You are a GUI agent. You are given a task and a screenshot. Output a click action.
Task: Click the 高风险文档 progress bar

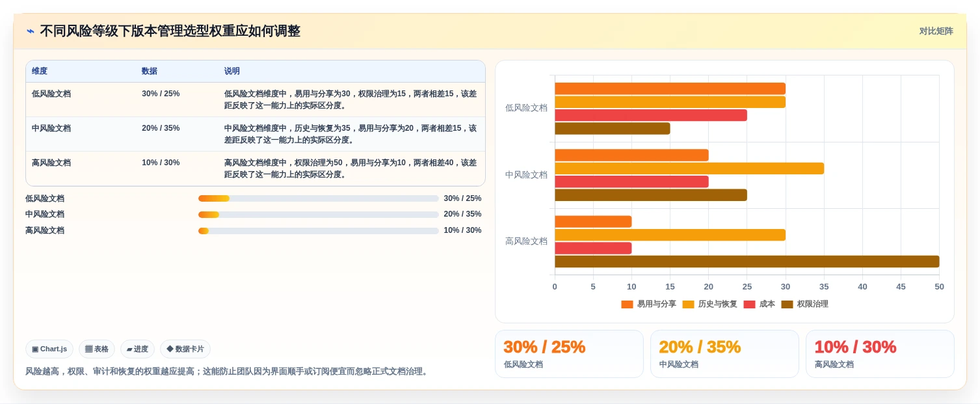[319, 231]
